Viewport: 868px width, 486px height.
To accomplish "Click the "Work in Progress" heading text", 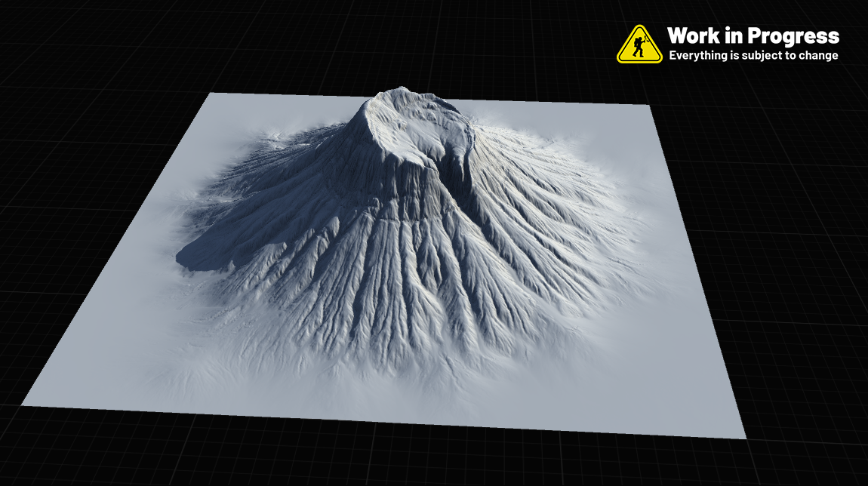I will (x=753, y=35).
